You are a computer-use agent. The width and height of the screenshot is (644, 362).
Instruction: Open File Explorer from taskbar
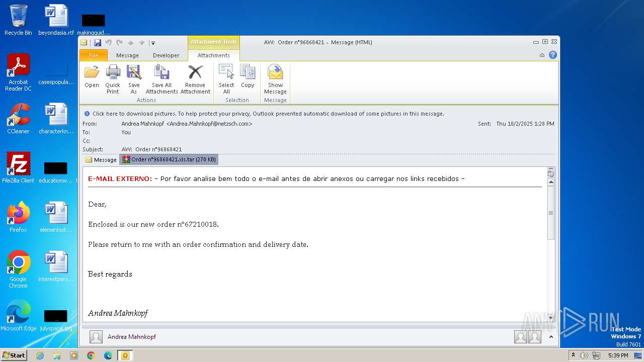(x=57, y=355)
